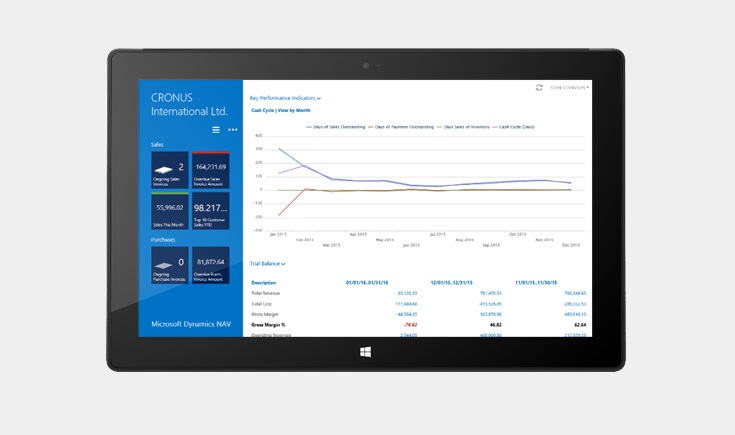Click the Total Cost row label
Viewport: 735px width, 435px height.
(262, 304)
